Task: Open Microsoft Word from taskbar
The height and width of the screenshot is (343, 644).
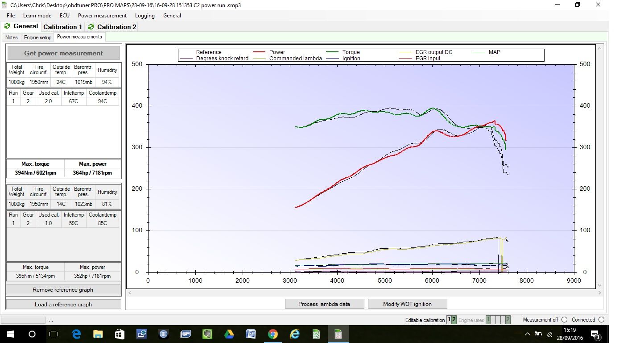Action: (x=251, y=334)
